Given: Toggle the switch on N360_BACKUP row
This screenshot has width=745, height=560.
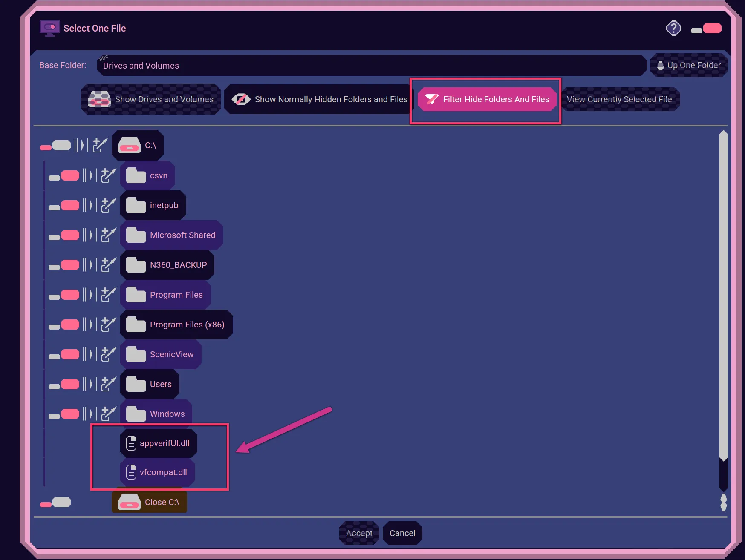Looking at the screenshot, I should click(x=64, y=265).
